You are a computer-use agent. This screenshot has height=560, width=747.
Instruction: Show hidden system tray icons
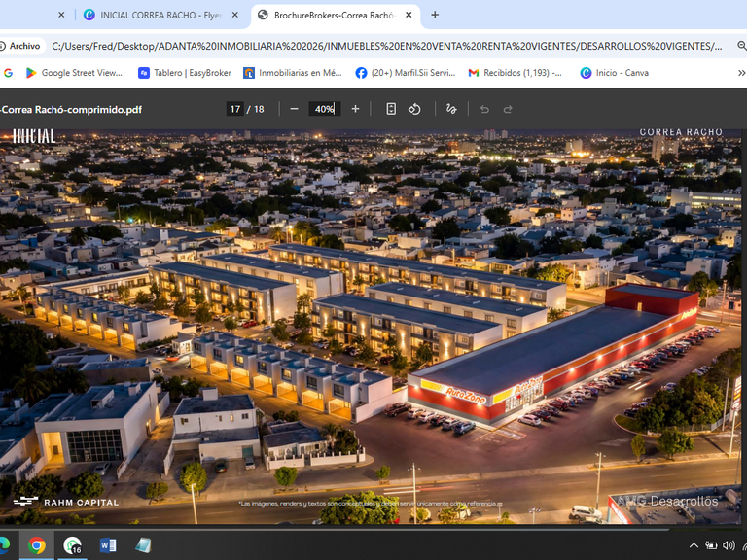(694, 545)
